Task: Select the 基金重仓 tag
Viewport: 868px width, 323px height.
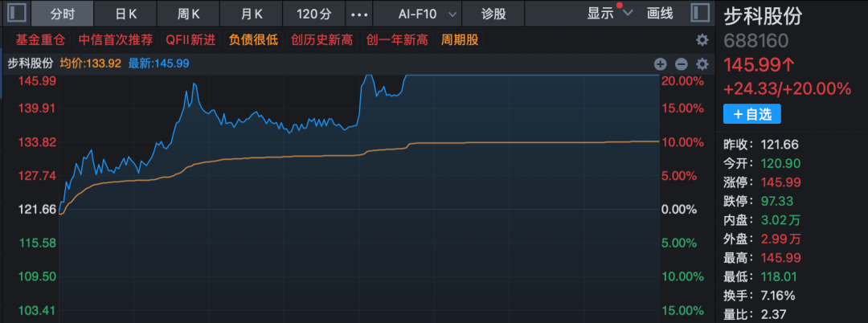Action: click(40, 40)
